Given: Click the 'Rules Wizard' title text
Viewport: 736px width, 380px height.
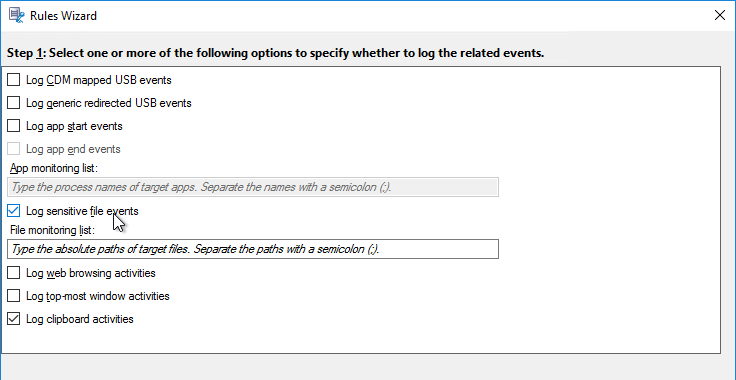Looking at the screenshot, I should tap(63, 15).
